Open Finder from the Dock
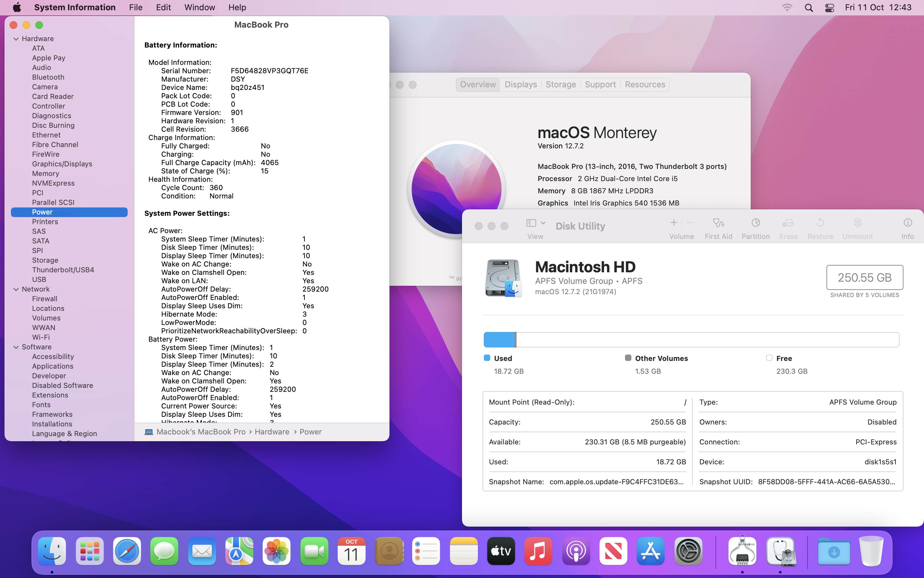The image size is (924, 578). [52, 551]
